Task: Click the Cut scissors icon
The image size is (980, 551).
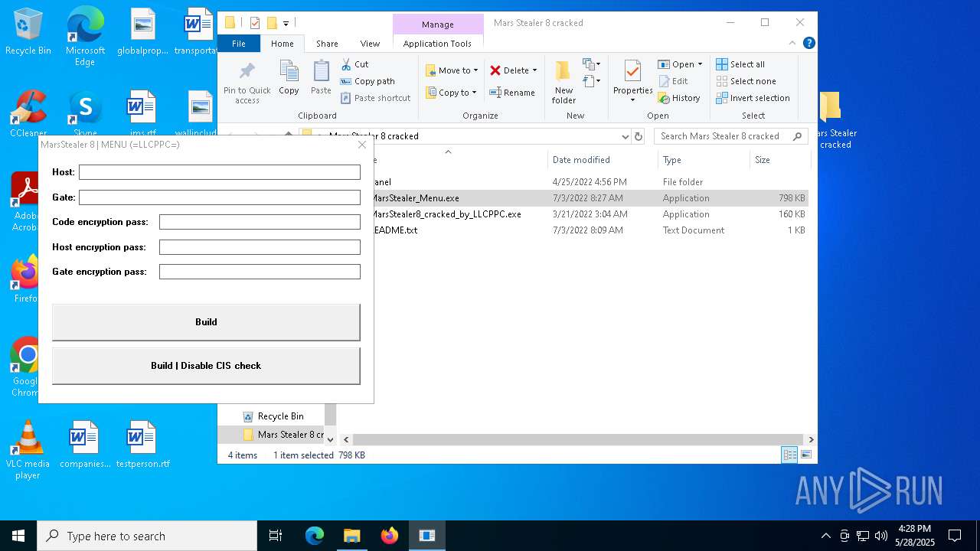Action: [346, 64]
